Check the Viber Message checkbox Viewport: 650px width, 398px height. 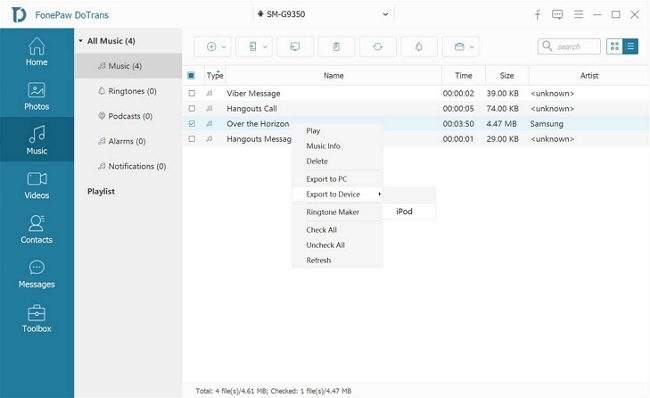[x=192, y=93]
